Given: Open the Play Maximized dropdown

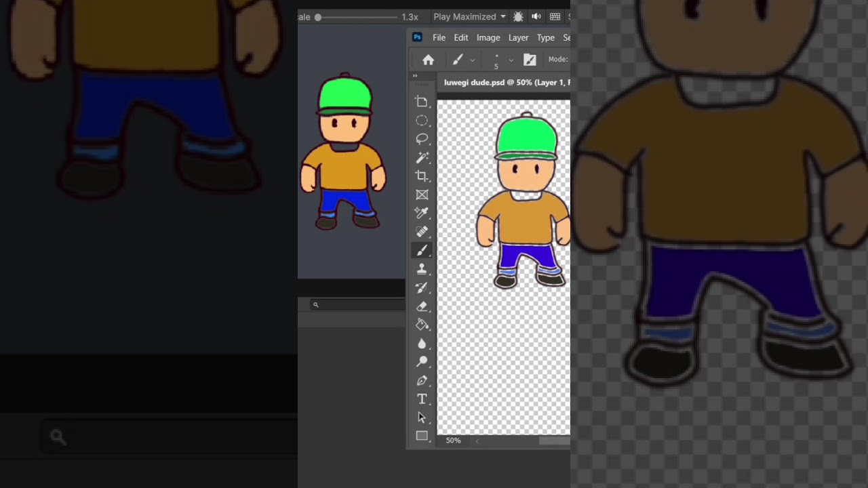Looking at the screenshot, I should (469, 17).
